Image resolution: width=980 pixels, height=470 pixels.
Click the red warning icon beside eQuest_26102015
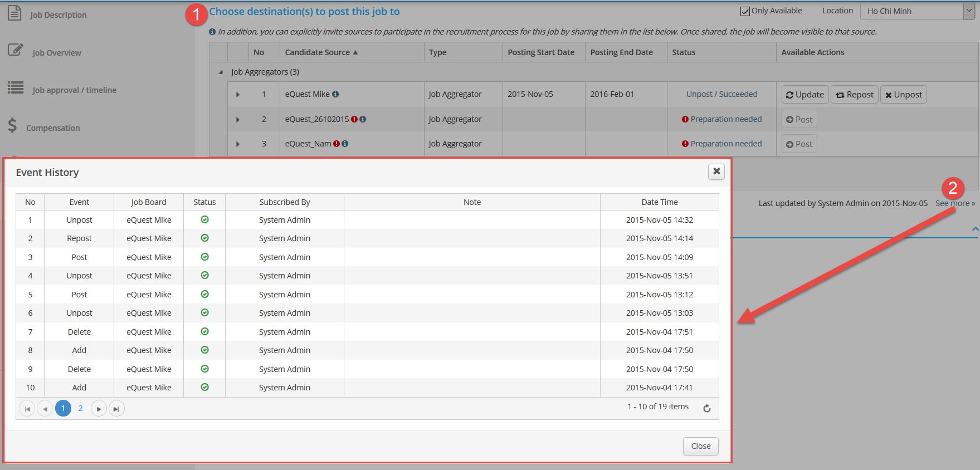pos(354,119)
